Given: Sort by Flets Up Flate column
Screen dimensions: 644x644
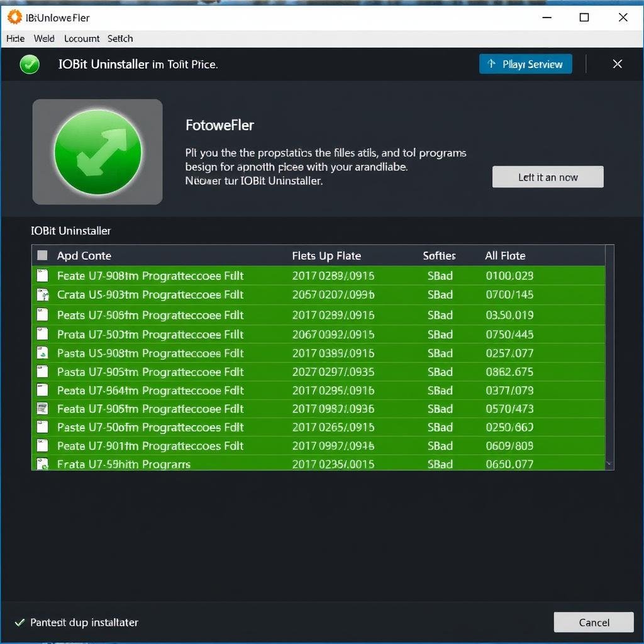Looking at the screenshot, I should [x=326, y=256].
